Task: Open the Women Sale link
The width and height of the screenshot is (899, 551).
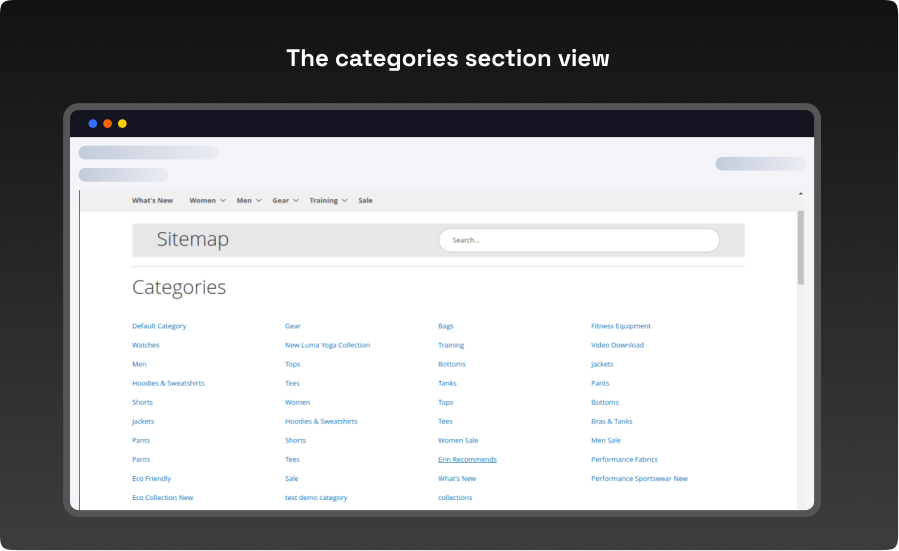Action: tap(458, 441)
